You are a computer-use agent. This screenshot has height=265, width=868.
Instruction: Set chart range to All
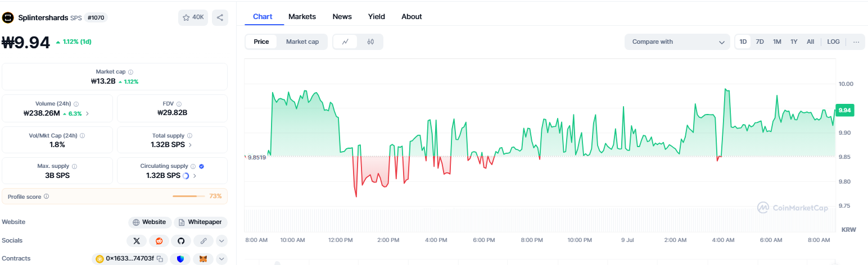(x=810, y=42)
